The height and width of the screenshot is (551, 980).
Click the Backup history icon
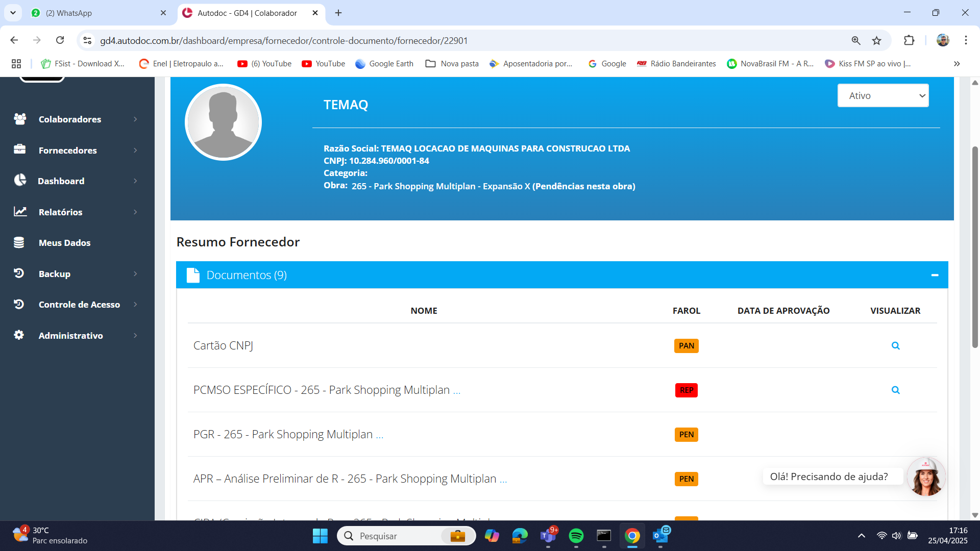coord(19,273)
